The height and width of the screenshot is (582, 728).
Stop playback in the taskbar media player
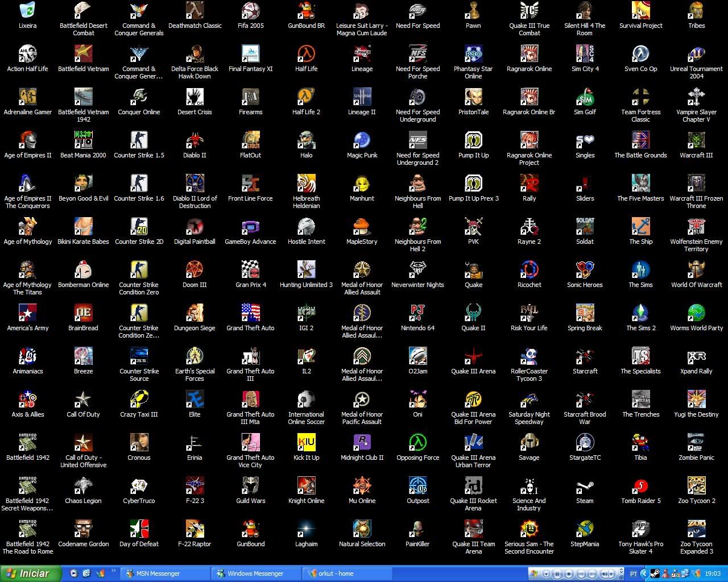point(569,574)
